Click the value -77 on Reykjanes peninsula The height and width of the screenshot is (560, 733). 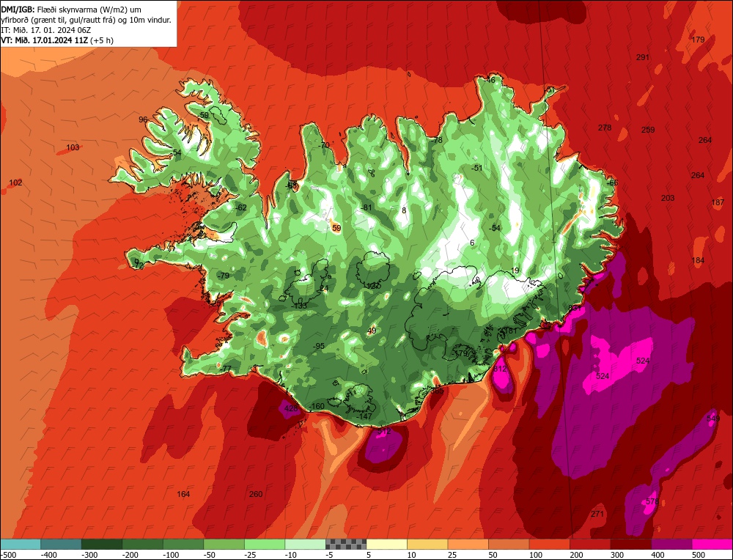coord(226,369)
